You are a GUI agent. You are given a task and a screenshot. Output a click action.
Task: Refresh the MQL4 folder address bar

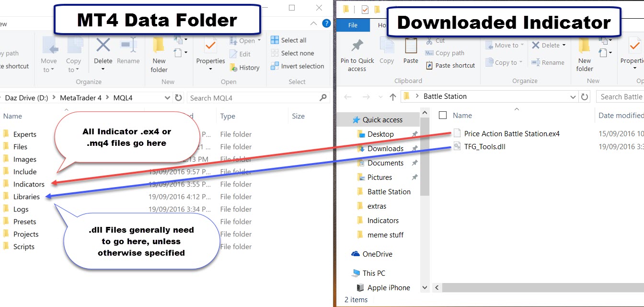(178, 98)
